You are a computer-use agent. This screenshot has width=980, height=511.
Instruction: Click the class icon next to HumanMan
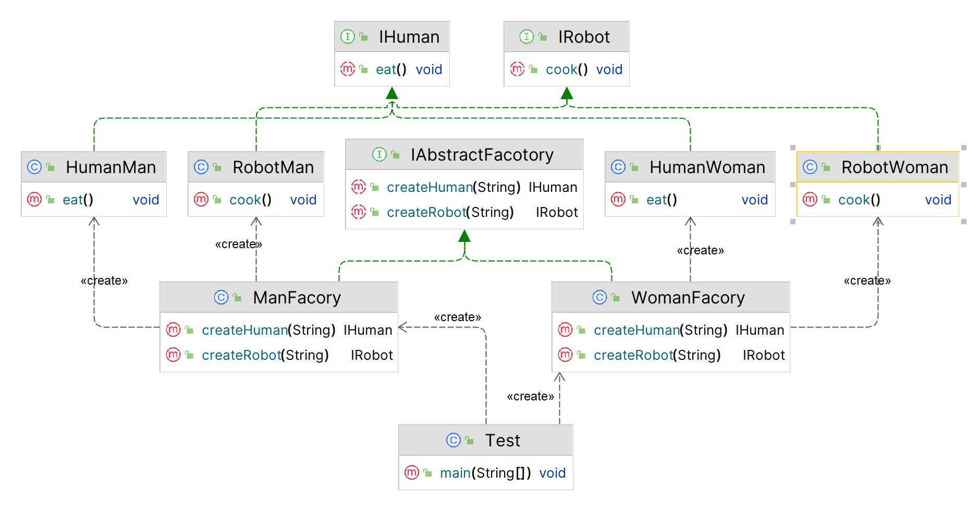[34, 167]
